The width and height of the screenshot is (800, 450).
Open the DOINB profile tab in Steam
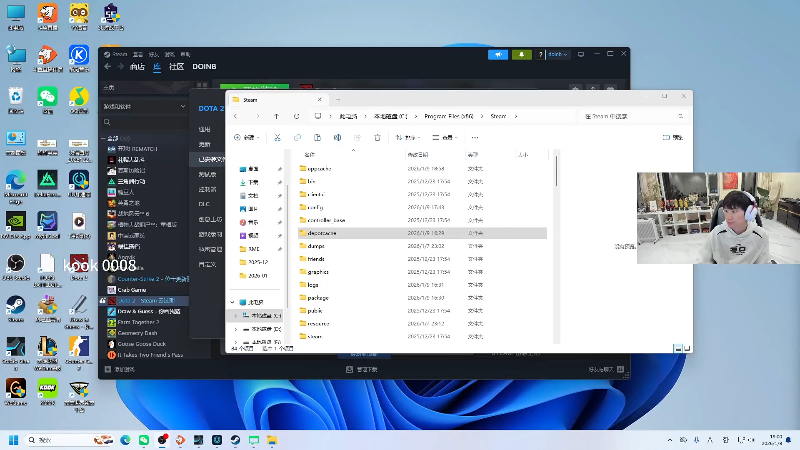204,66
